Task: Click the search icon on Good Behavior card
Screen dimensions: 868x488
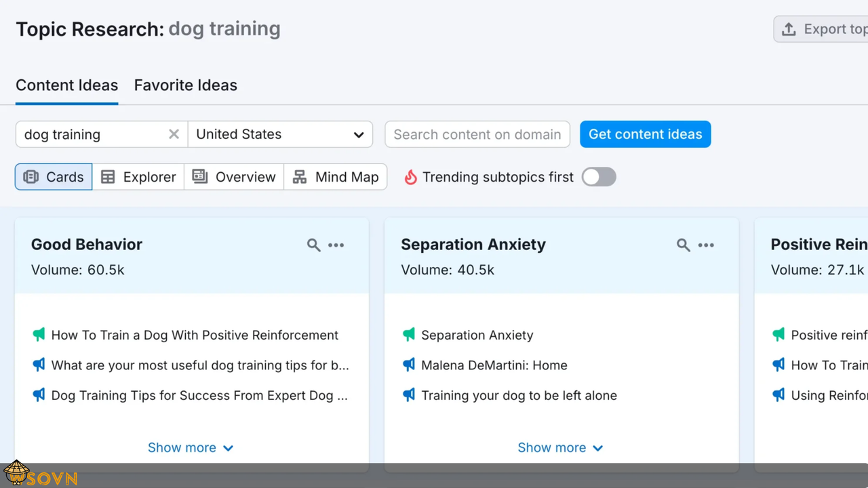Action: [x=313, y=245]
